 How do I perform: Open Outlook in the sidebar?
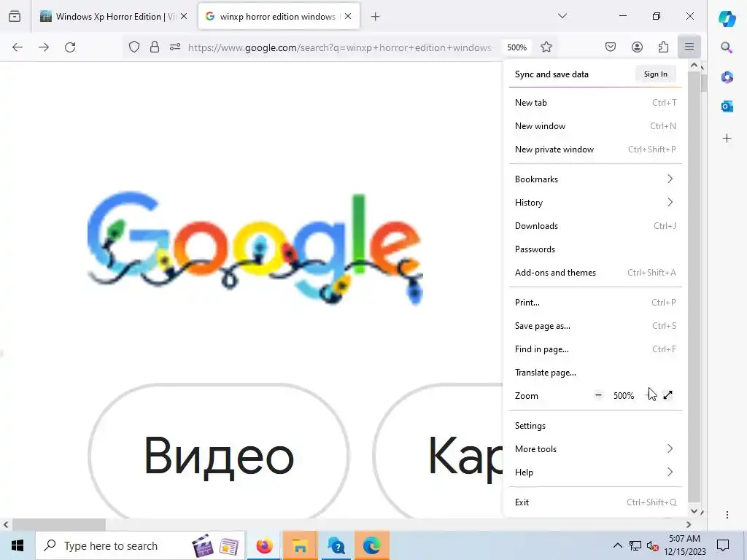(x=727, y=106)
